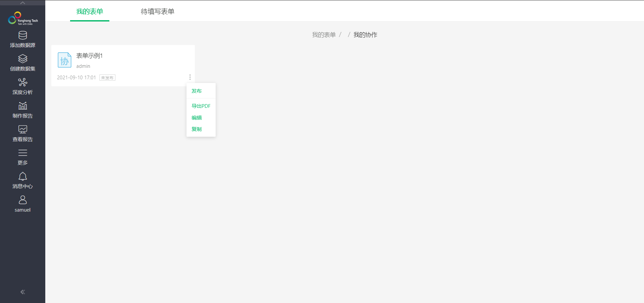Expand 我的表单 breadcrumb options

point(323,35)
